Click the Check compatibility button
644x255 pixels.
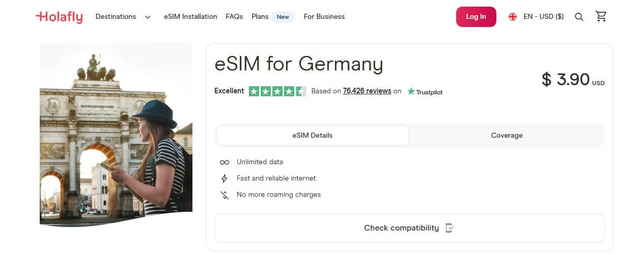coord(401,228)
